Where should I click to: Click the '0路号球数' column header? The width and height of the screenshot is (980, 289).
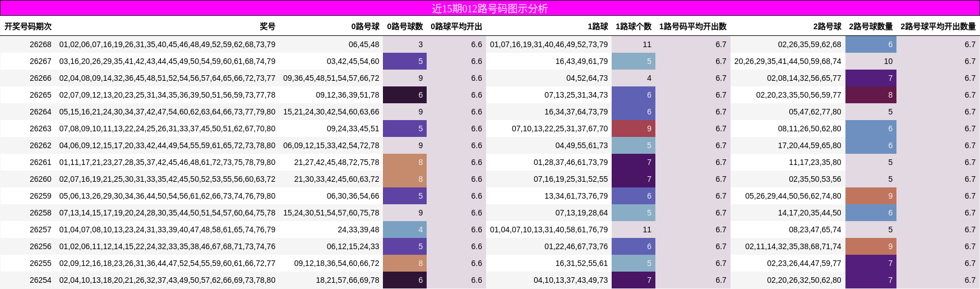tap(405, 26)
